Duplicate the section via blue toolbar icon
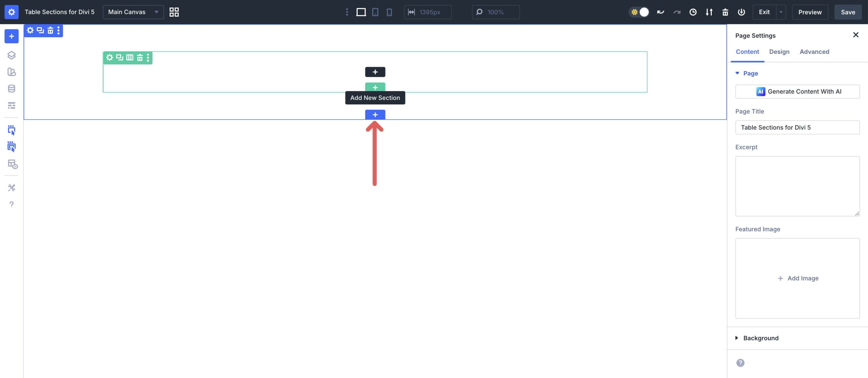Viewport: 868px width, 378px height. click(40, 30)
